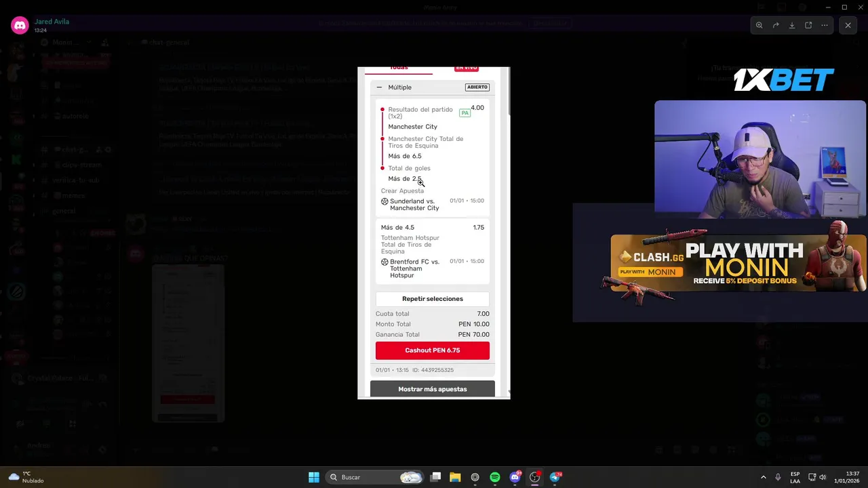Forward the image using the arrow icon

click(x=776, y=25)
